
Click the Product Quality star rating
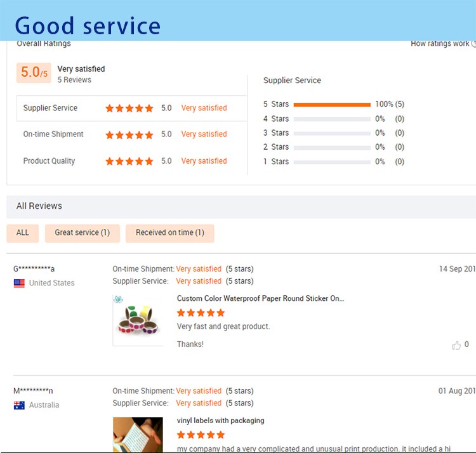[x=129, y=161]
